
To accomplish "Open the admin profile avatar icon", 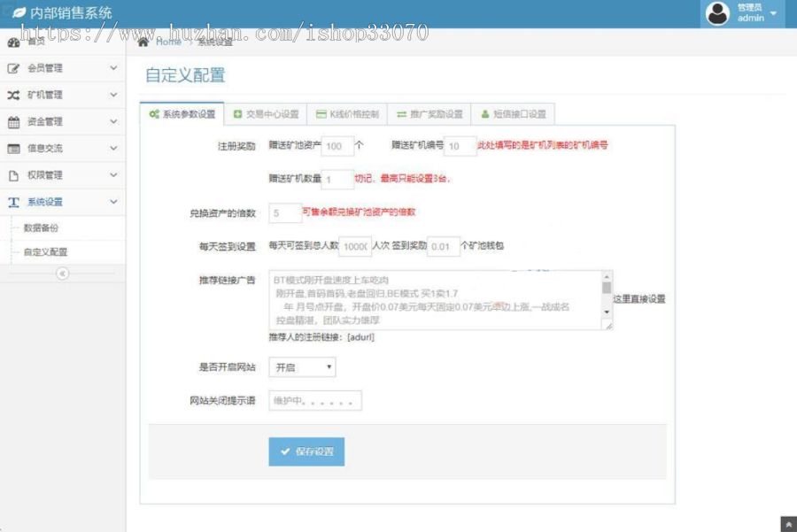I will coord(718,13).
